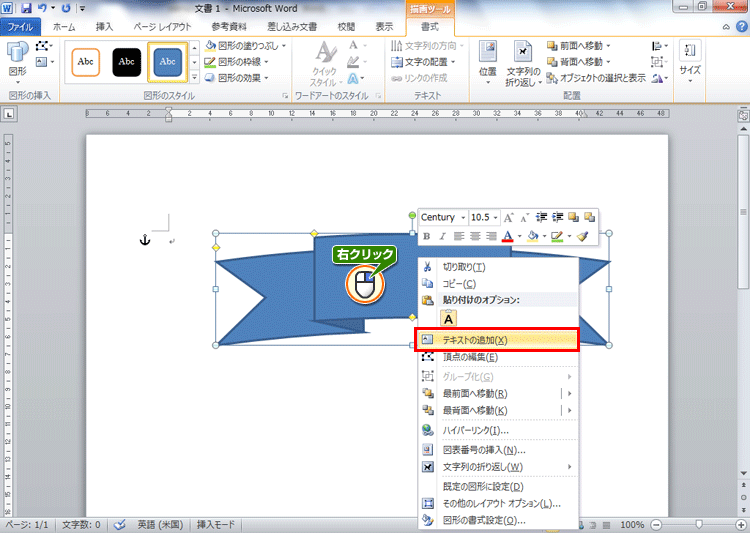The height and width of the screenshot is (533, 750).
Task: Click the zoom slider handle in status bar
Action: point(699,525)
